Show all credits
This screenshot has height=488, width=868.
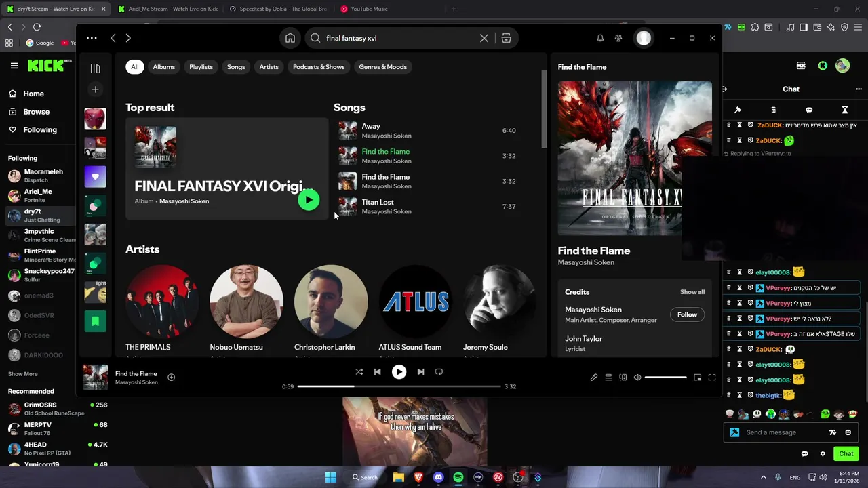[692, 292]
